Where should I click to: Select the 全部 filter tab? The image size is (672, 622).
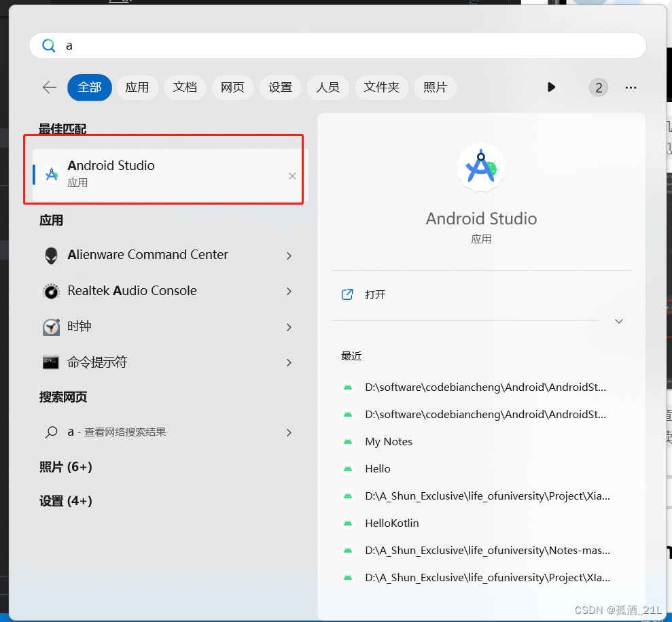(90, 88)
